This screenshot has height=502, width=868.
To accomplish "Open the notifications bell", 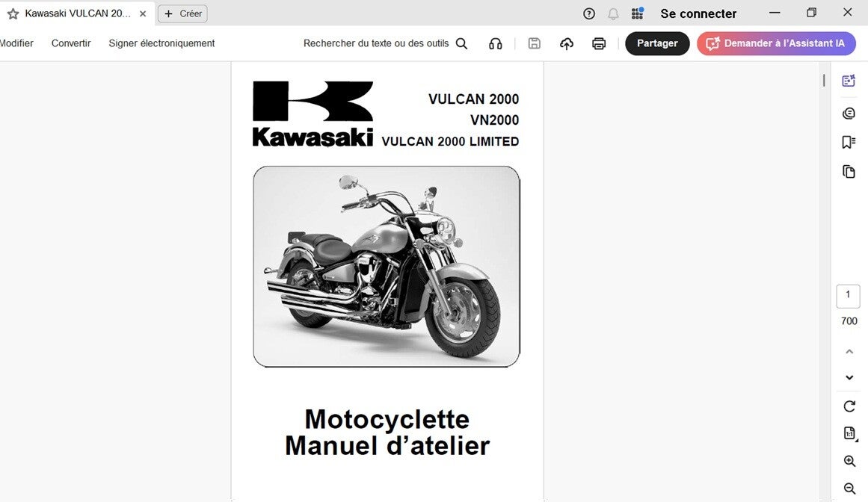I will [x=613, y=14].
